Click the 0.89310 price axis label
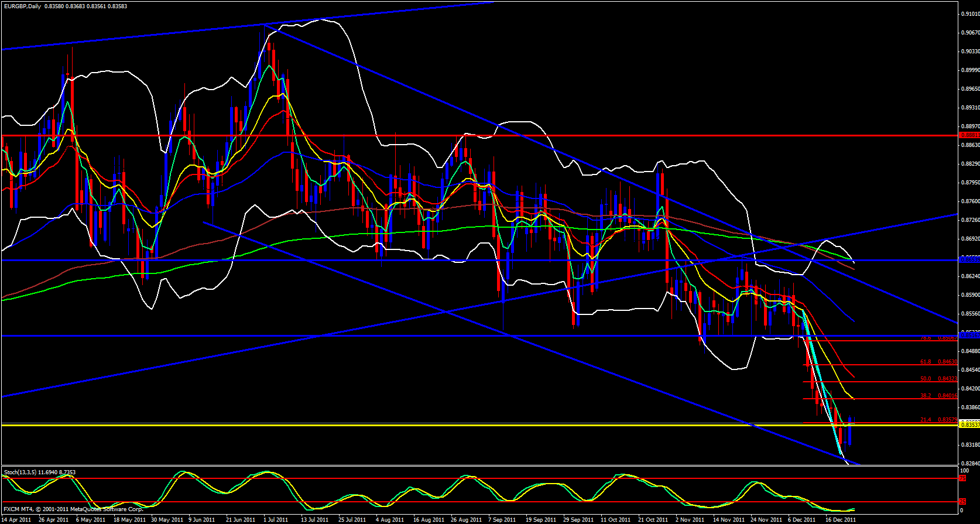 click(971, 108)
